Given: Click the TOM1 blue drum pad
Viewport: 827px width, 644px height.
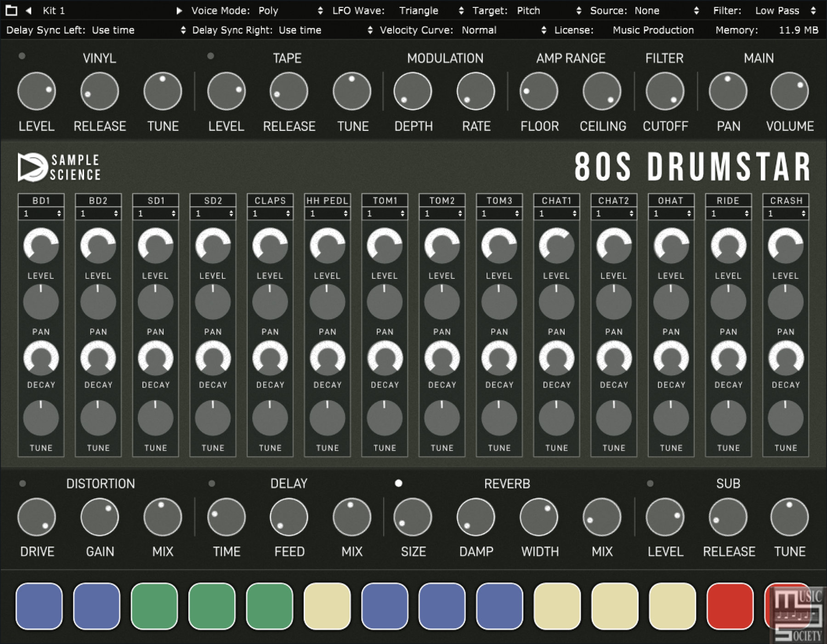Looking at the screenshot, I should click(x=385, y=606).
